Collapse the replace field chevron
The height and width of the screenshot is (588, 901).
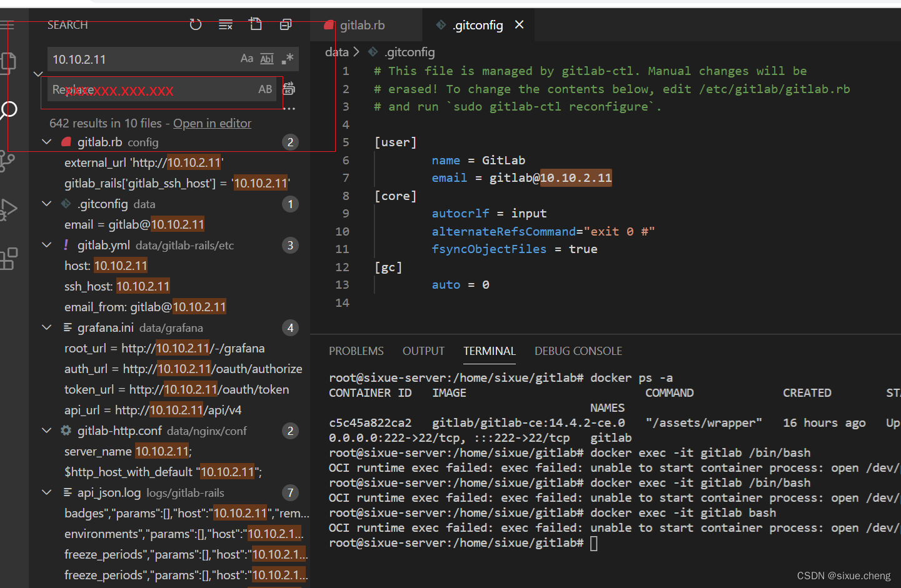click(x=38, y=74)
